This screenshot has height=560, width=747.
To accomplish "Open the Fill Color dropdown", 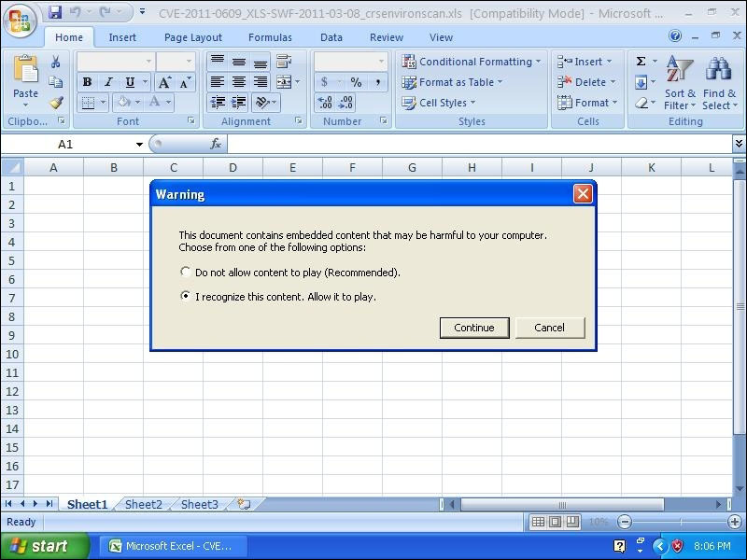I will [137, 102].
